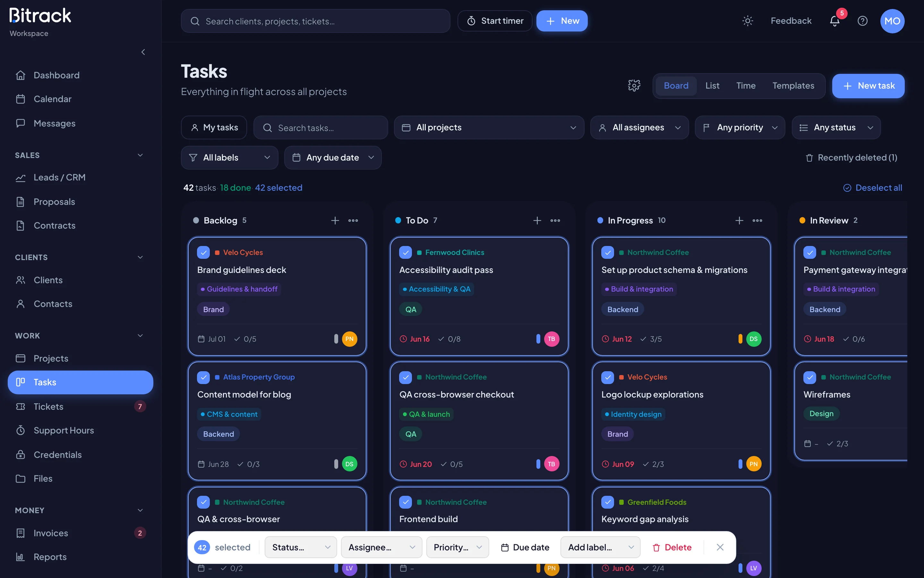
Task: Switch to Board view
Action: click(x=676, y=86)
